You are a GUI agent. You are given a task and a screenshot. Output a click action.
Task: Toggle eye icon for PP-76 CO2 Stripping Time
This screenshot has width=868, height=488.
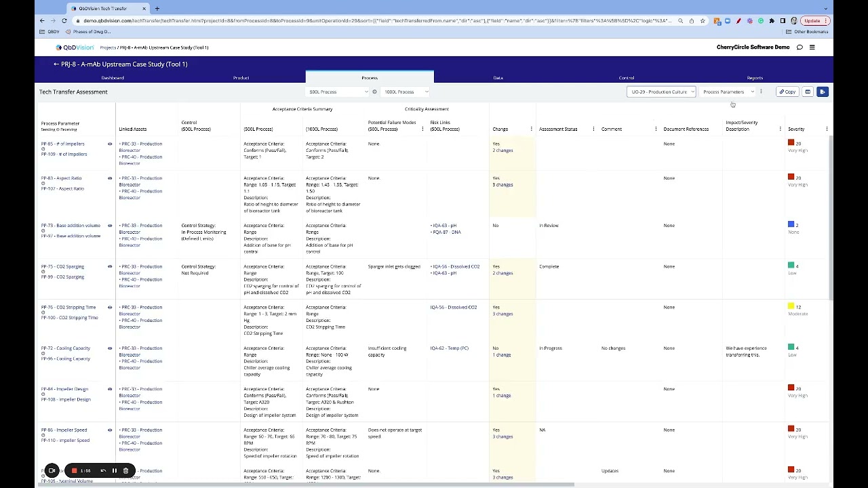click(110, 307)
